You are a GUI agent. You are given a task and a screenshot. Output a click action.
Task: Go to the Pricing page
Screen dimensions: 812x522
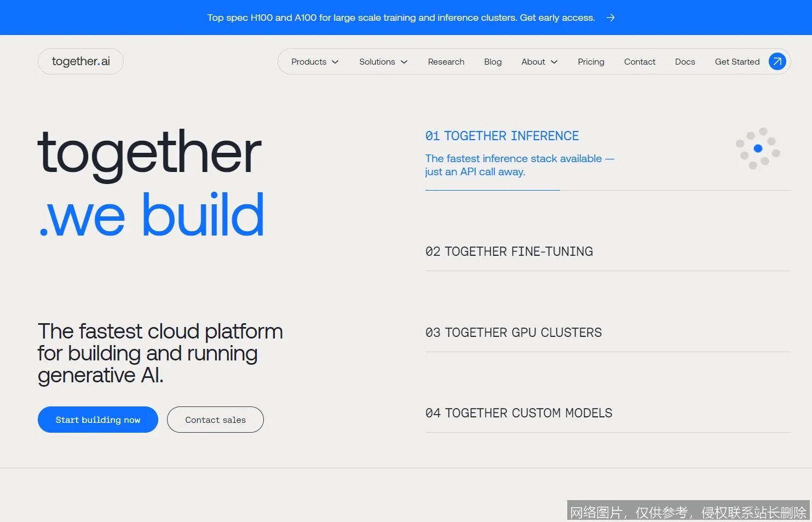coord(591,61)
